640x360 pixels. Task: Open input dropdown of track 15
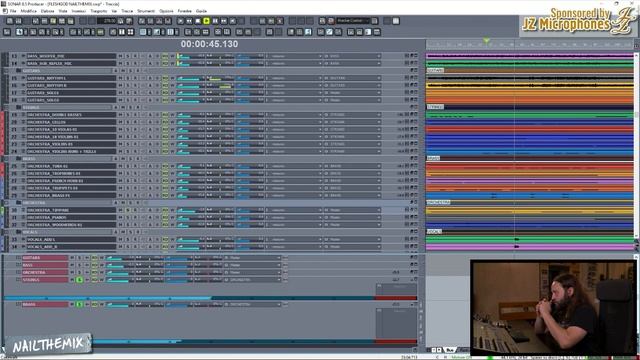[x=320, y=78]
